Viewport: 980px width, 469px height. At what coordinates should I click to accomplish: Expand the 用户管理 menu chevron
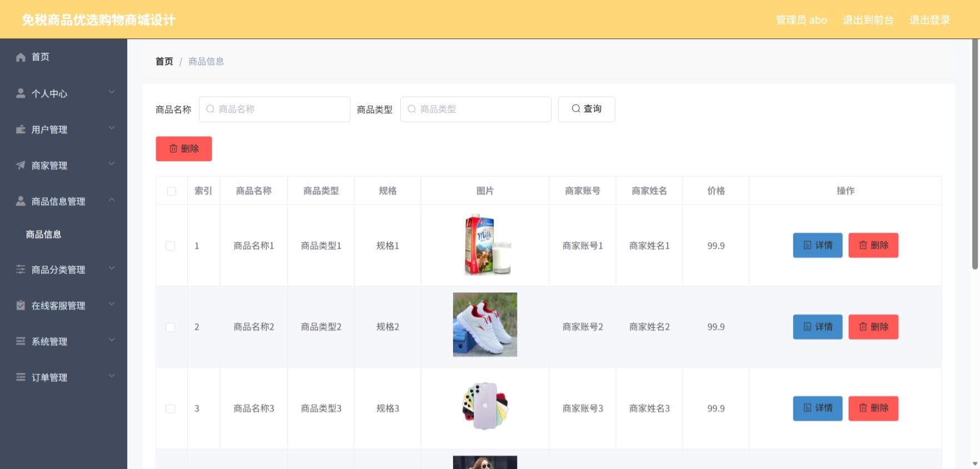(112, 128)
